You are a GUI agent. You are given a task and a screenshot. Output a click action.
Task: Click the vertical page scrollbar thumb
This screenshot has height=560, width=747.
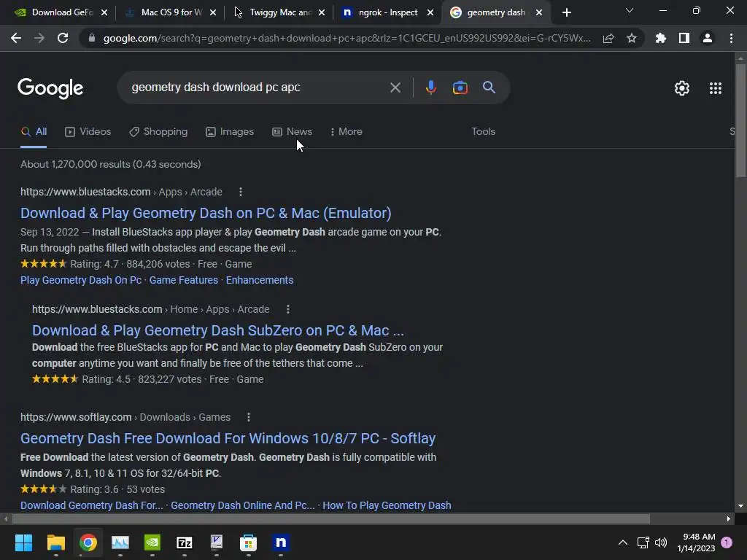click(740, 120)
